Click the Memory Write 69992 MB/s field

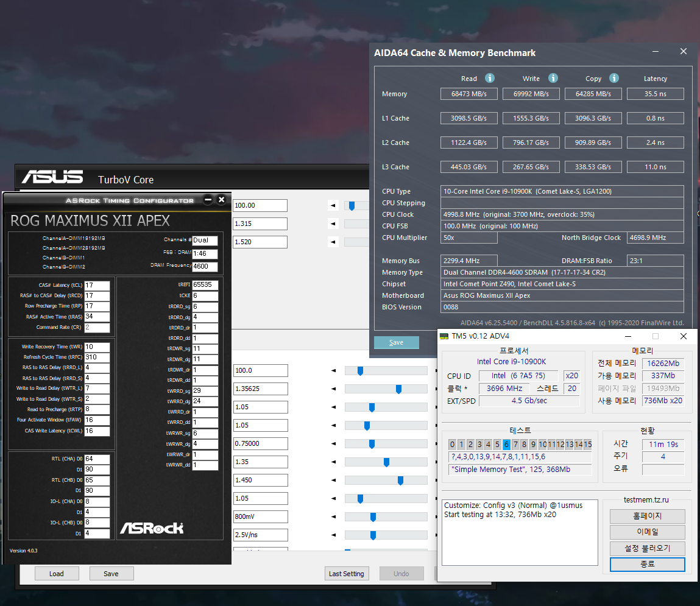pyautogui.click(x=531, y=94)
